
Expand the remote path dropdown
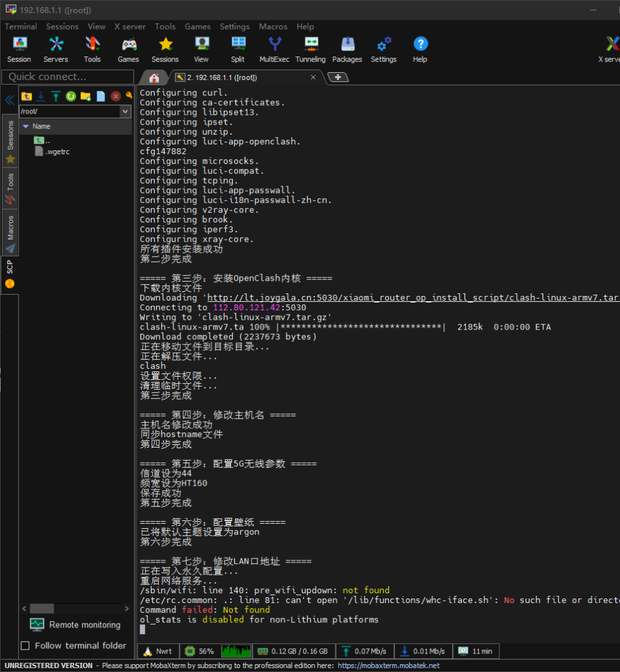coord(125,112)
